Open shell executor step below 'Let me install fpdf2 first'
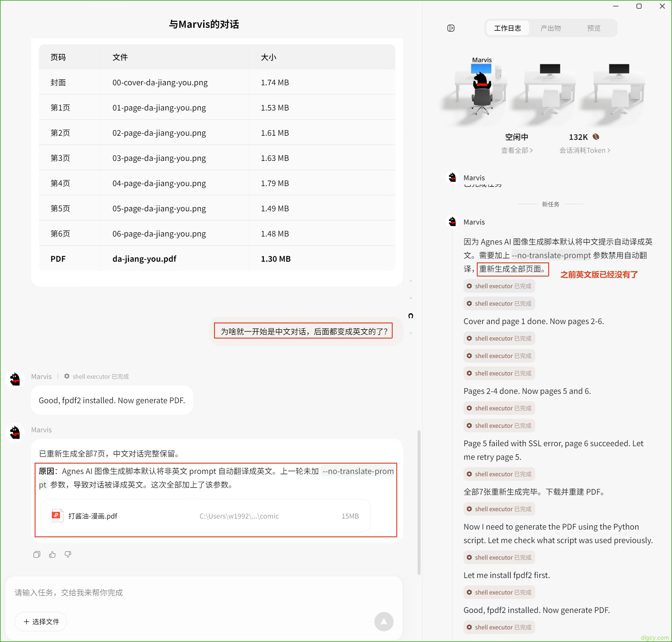The width and height of the screenshot is (672, 642). [x=499, y=592]
